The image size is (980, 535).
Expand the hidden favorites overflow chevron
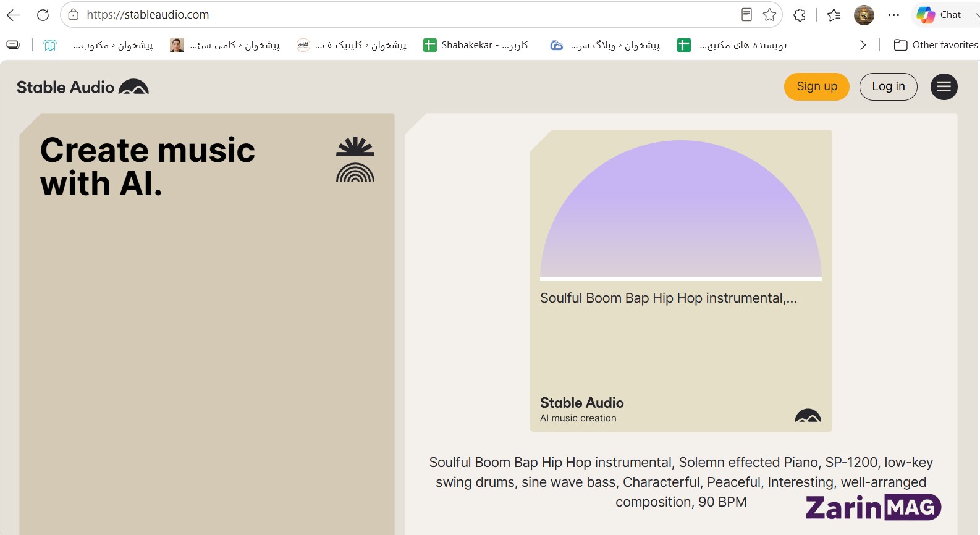click(x=863, y=45)
